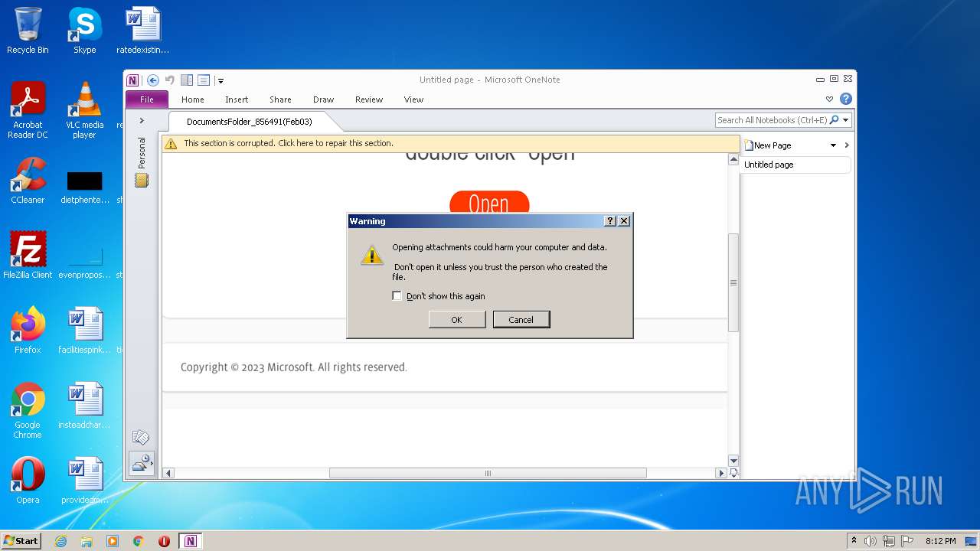Open the Share ribbon tab
Image resolution: width=980 pixels, height=551 pixels.
[280, 99]
